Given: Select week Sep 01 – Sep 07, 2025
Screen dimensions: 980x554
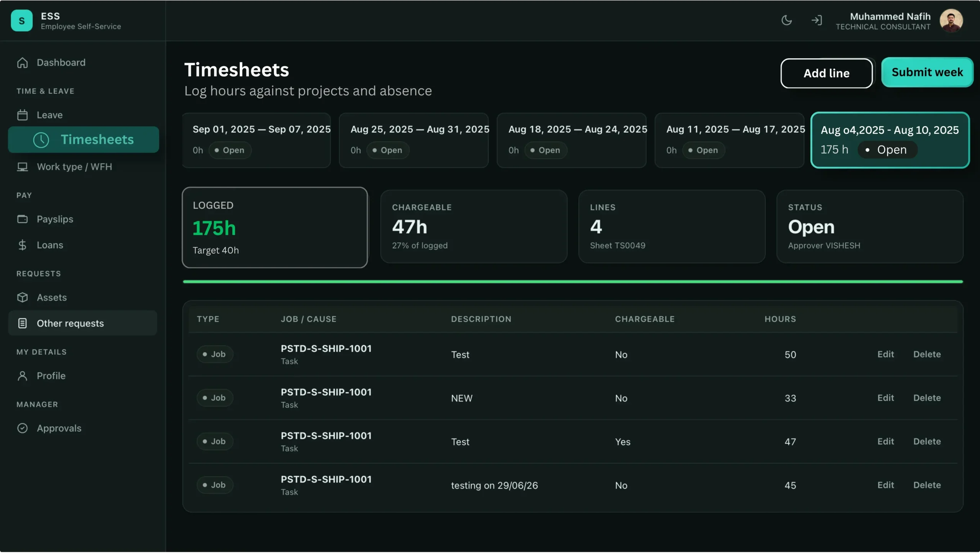Looking at the screenshot, I should [x=256, y=140].
